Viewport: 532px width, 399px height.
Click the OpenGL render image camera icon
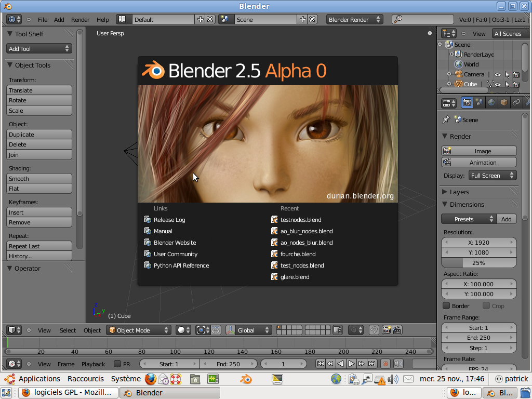[387, 330]
